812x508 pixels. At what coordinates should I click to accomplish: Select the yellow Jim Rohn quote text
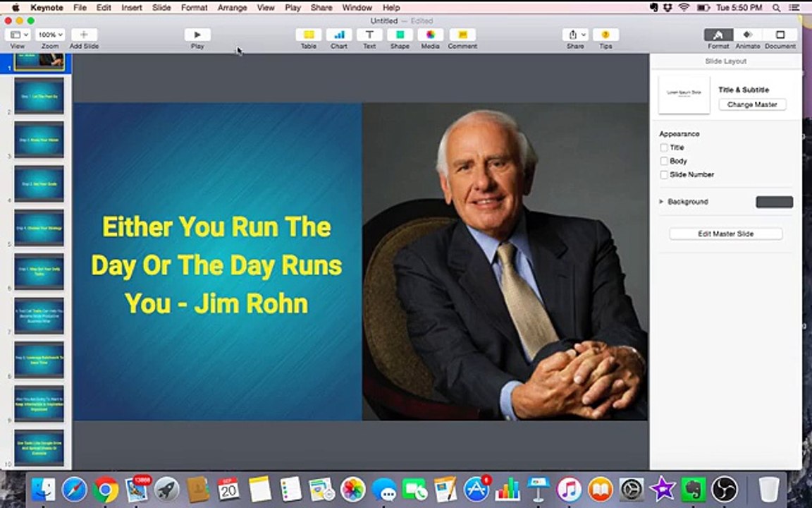(216, 265)
